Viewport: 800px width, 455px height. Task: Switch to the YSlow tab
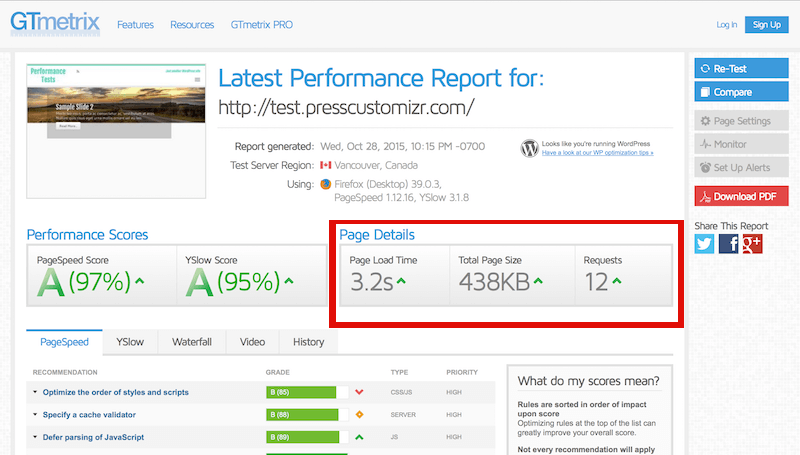[130, 342]
